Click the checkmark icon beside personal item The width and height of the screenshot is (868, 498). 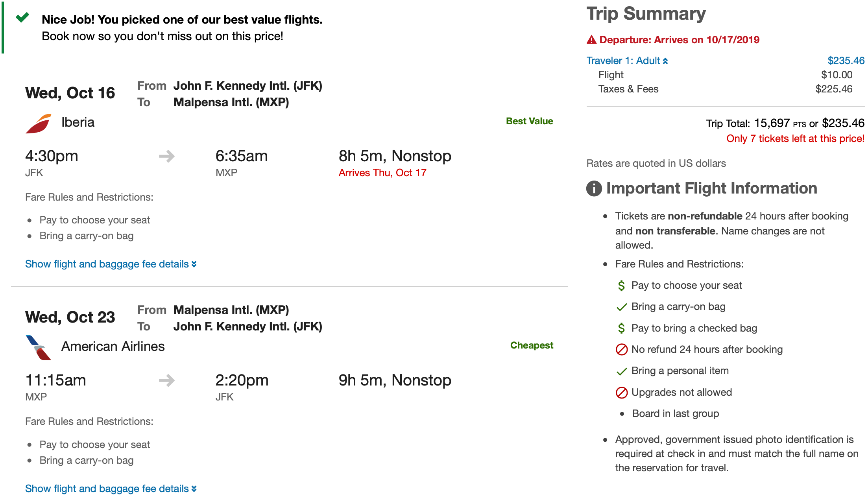(621, 371)
